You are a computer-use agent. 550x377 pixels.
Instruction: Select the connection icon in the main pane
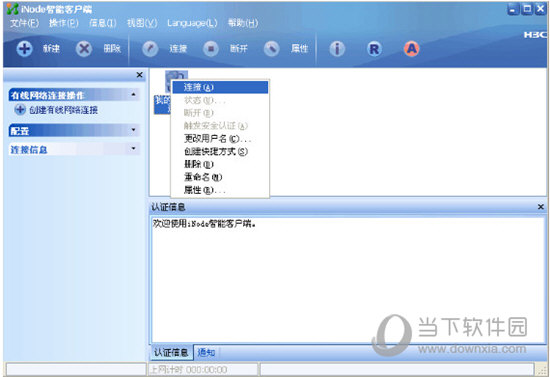click(x=169, y=82)
